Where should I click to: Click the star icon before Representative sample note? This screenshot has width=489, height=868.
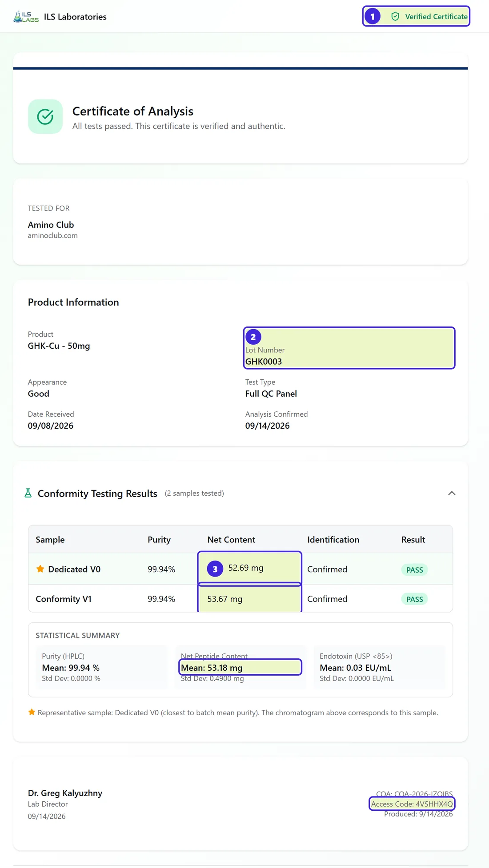coord(32,712)
